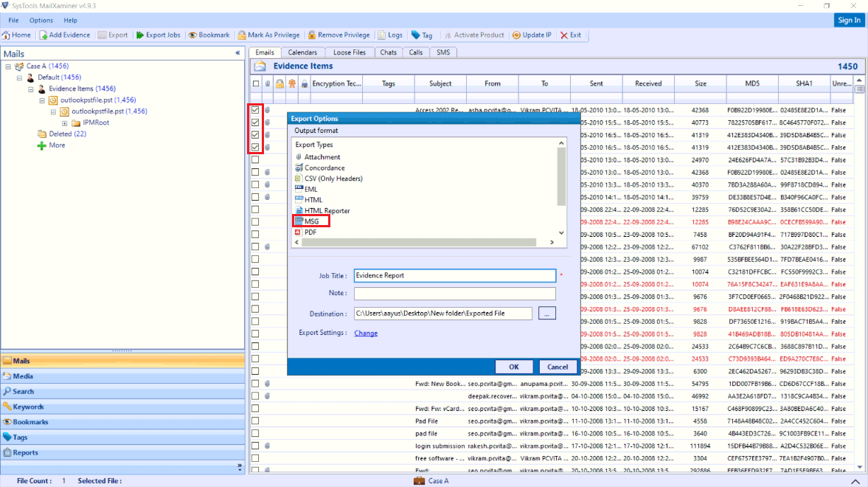The height and width of the screenshot is (487, 868).
Task: Click the Change export settings link
Action: coord(366,333)
